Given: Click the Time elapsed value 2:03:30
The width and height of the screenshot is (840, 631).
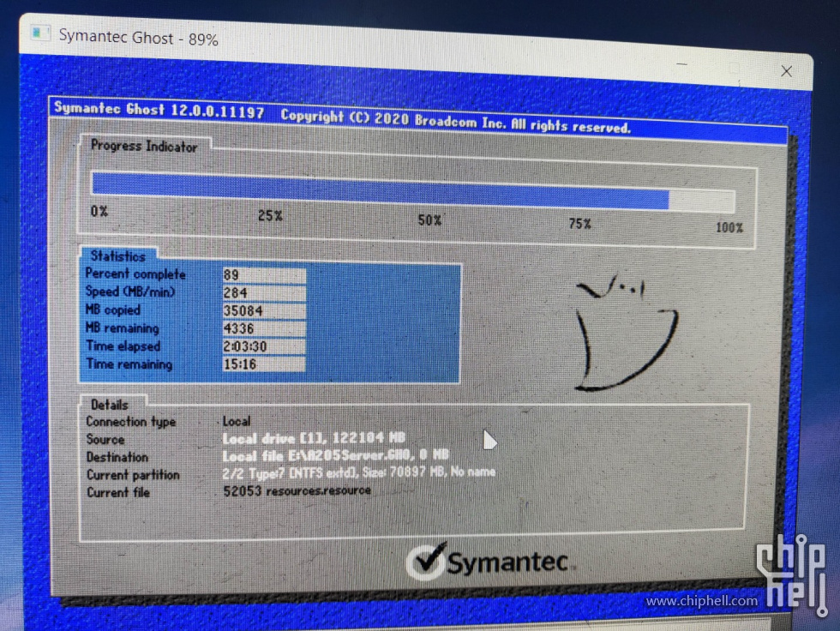Looking at the screenshot, I should pyautogui.click(x=264, y=346).
